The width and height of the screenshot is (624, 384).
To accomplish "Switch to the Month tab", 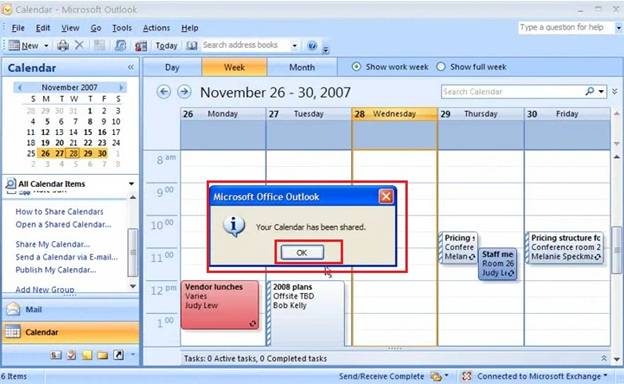I will pos(302,67).
